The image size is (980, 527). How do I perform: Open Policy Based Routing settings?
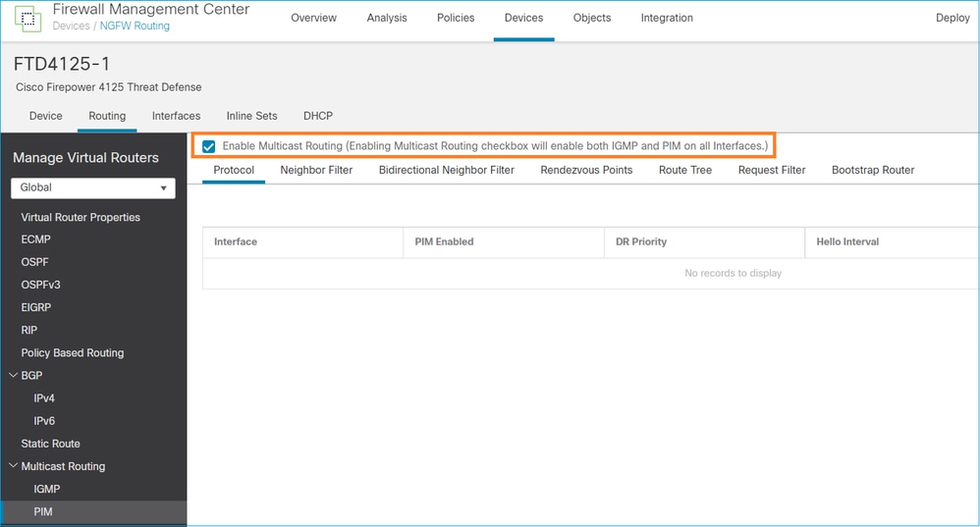[73, 352]
